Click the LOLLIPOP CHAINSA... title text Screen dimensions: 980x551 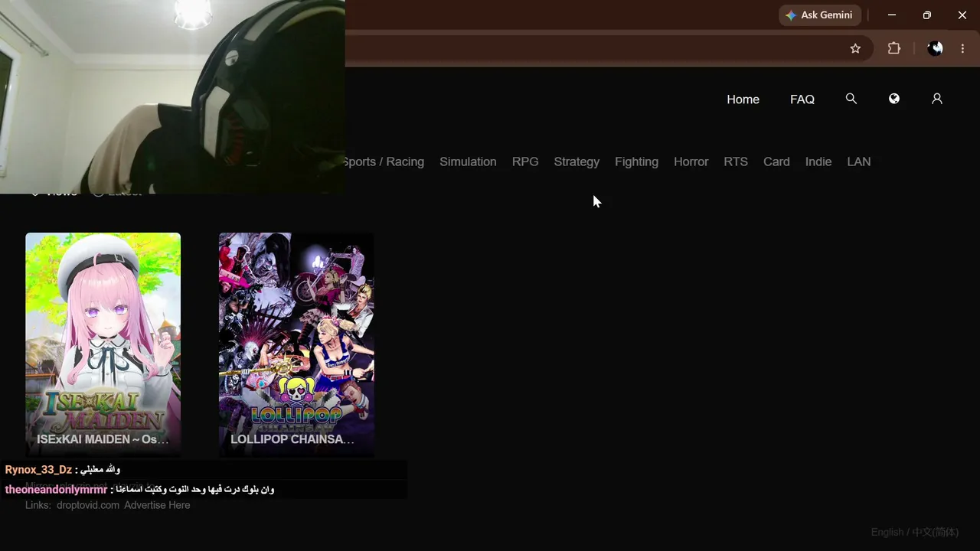[x=292, y=439]
